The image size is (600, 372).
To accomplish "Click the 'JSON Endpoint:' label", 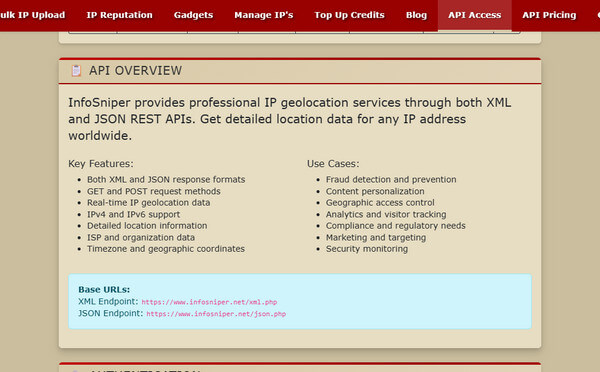I will [x=111, y=313].
